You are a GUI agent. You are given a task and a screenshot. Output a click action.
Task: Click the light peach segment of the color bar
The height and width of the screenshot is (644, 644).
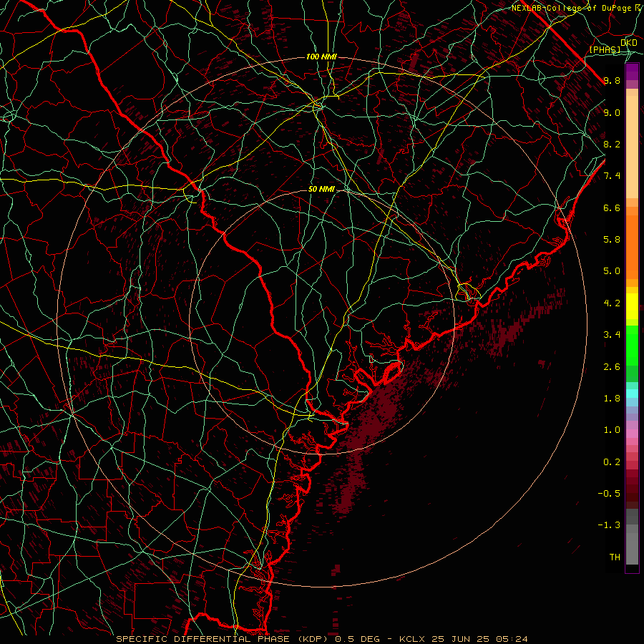click(x=632, y=147)
